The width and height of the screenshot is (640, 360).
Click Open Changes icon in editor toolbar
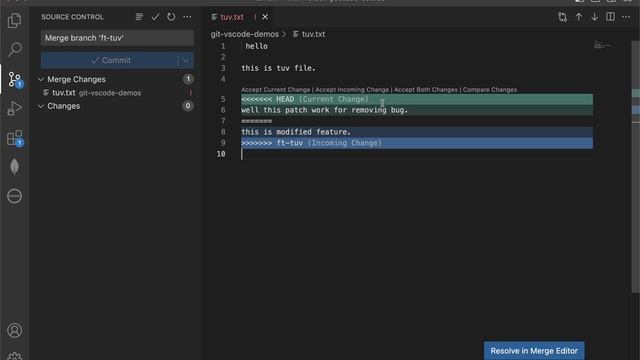coord(562,17)
